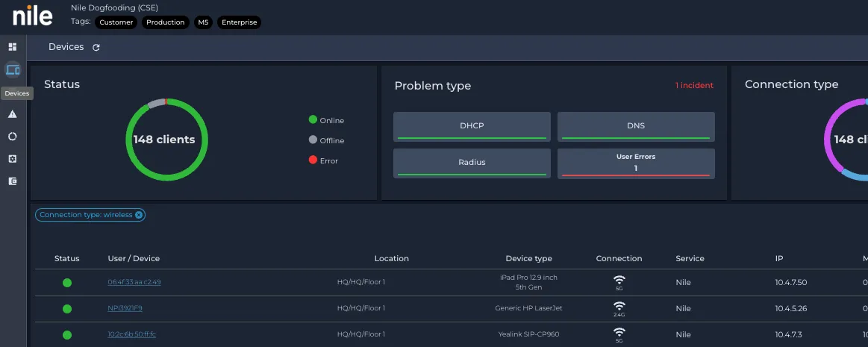Sort by Device type column header
The height and width of the screenshot is (347, 868).
(528, 258)
